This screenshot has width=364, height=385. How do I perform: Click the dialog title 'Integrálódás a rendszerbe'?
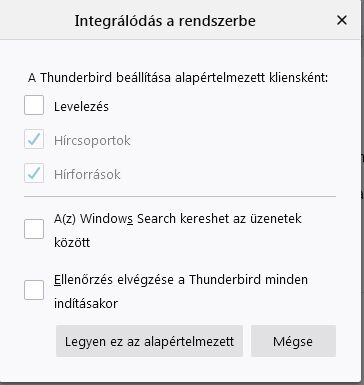pos(165,21)
